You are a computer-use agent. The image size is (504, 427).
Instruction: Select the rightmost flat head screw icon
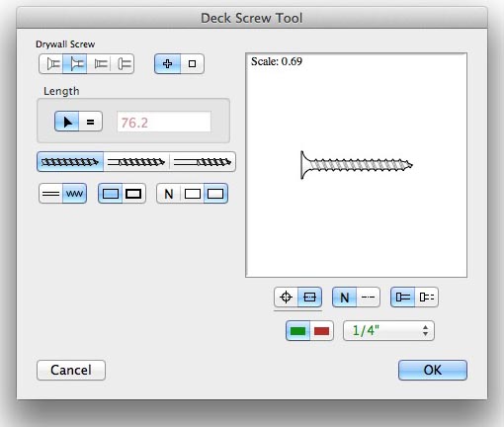tap(125, 63)
